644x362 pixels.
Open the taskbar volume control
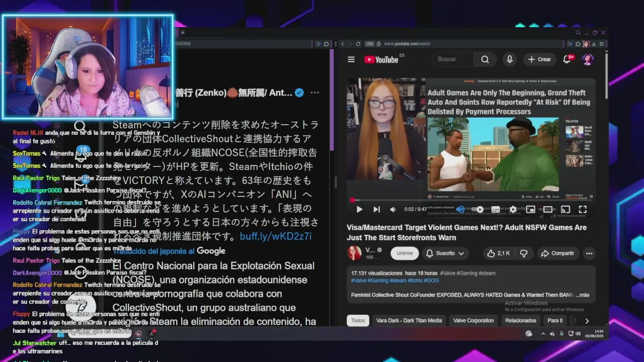[x=579, y=333]
